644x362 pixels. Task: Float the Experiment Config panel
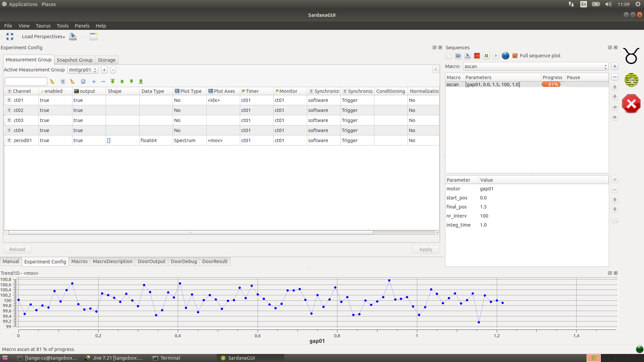(x=434, y=48)
